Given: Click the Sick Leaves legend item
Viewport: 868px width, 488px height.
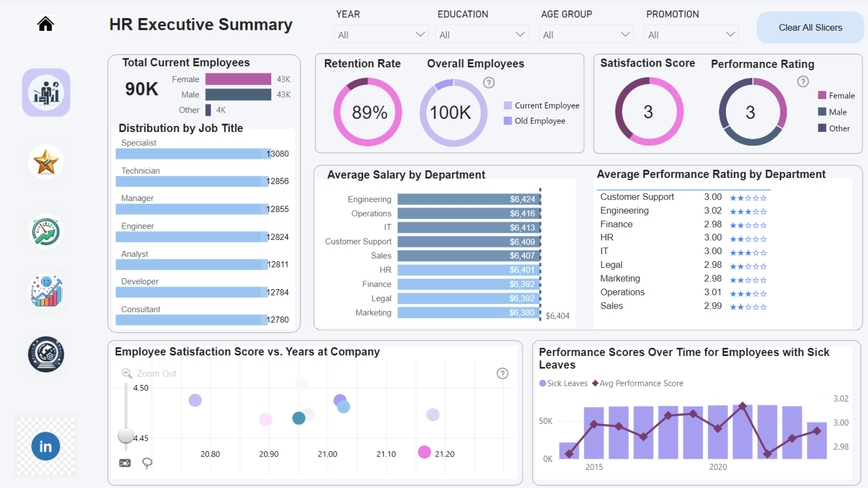Looking at the screenshot, I should (563, 383).
